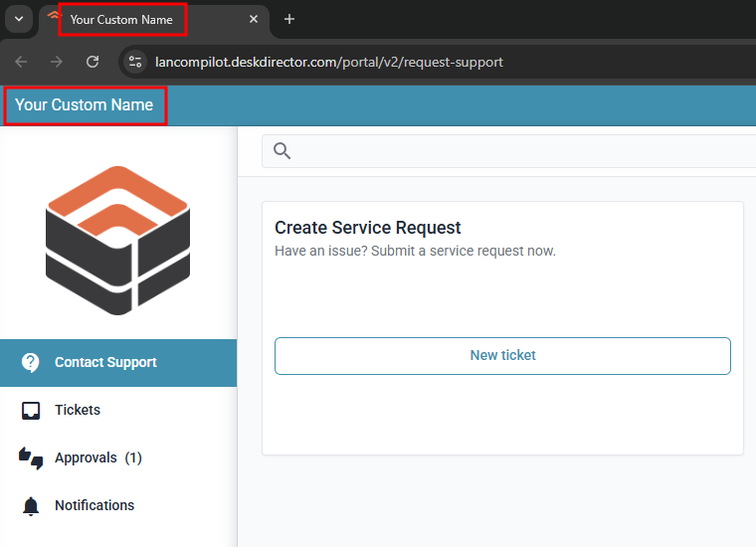This screenshot has height=547, width=756.
Task: Go back using the browser back arrow
Action: point(21,62)
